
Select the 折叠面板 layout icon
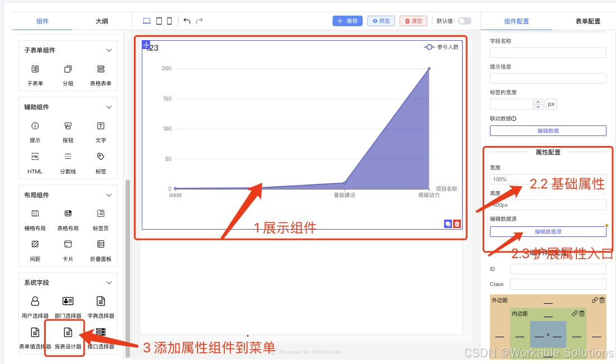[100, 244]
